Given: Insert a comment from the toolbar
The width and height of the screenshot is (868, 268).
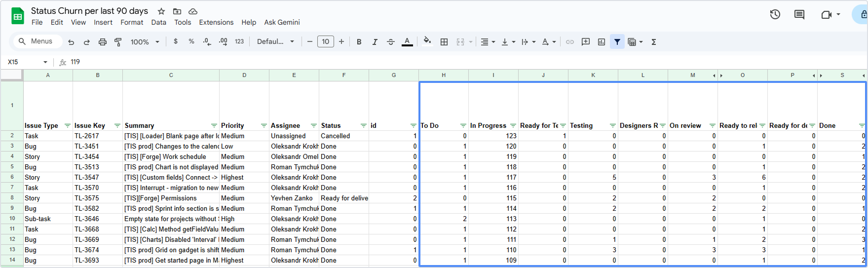Looking at the screenshot, I should [x=586, y=42].
